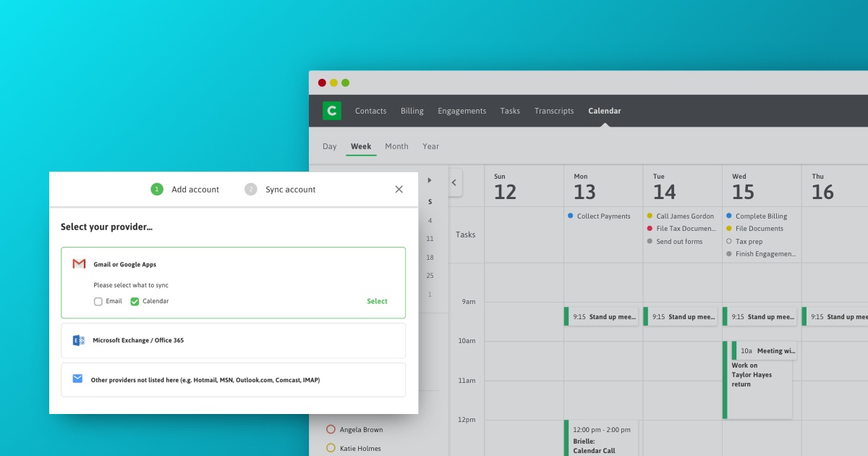The height and width of the screenshot is (456, 868).
Task: Open Send out forms task
Action: click(x=675, y=242)
